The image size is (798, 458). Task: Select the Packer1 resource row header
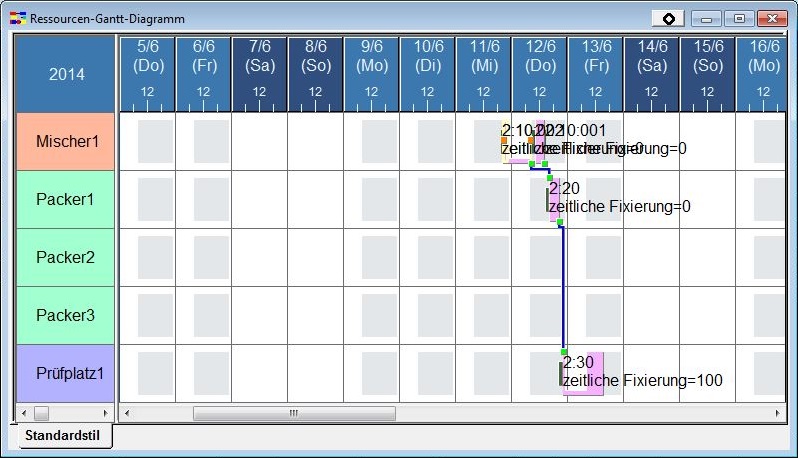[x=66, y=199]
